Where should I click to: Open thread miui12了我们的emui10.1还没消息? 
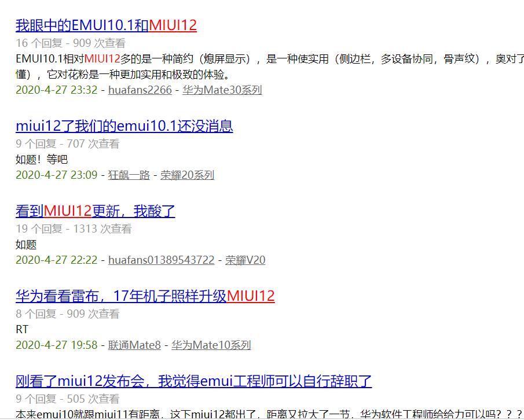click(124, 126)
